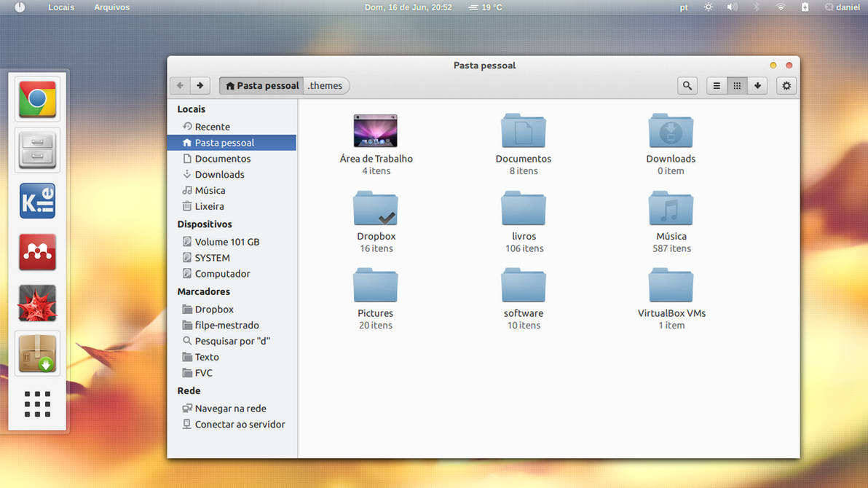Open Volume 101 GB device
Image resolution: width=868 pixels, height=488 pixels.
232,242
